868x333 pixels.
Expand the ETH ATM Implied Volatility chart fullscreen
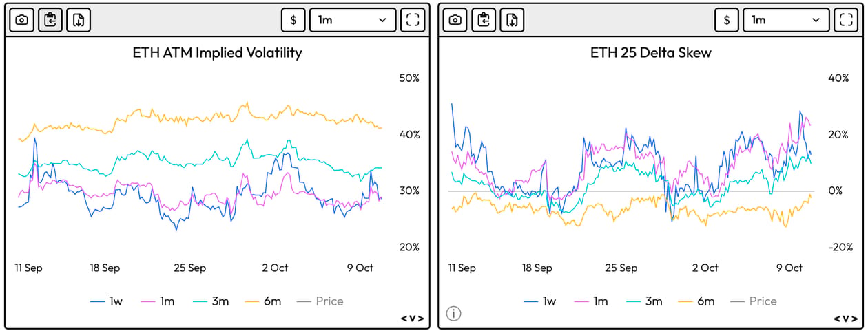(413, 20)
